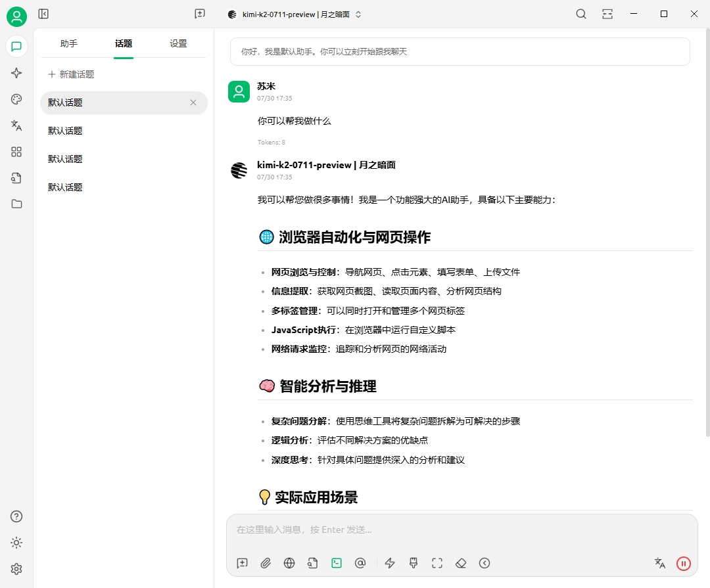Click the 网页浏览与控制 bullet line

click(395, 272)
